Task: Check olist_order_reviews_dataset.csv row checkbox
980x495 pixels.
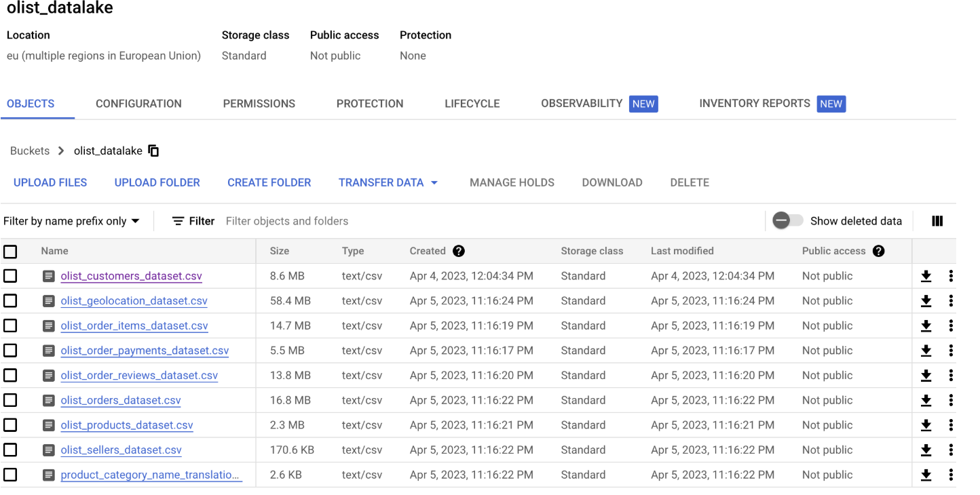Action: (10, 376)
